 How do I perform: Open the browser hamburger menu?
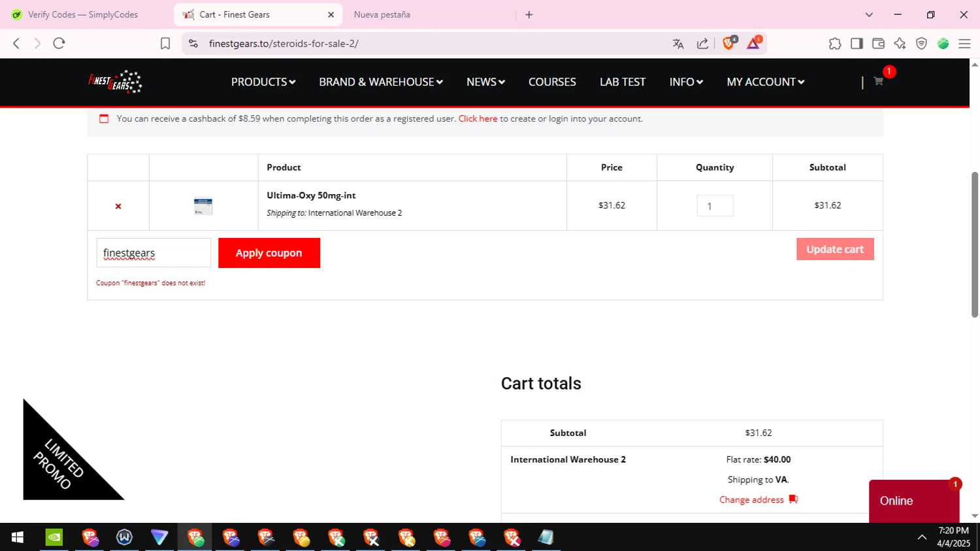(964, 44)
